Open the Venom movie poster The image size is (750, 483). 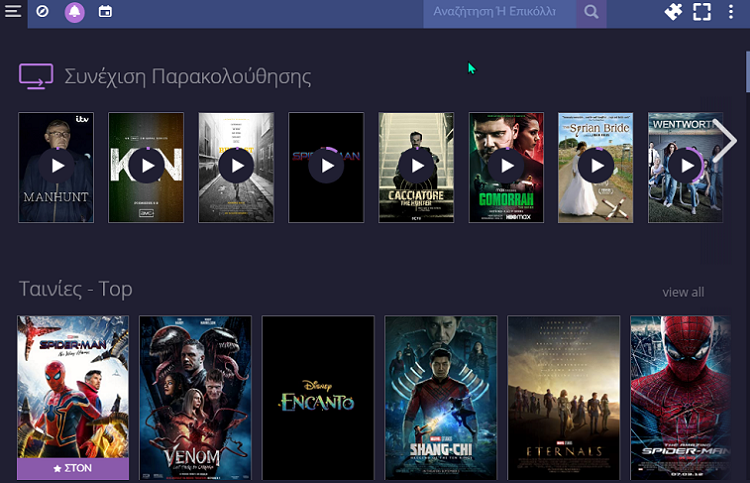[195, 397]
